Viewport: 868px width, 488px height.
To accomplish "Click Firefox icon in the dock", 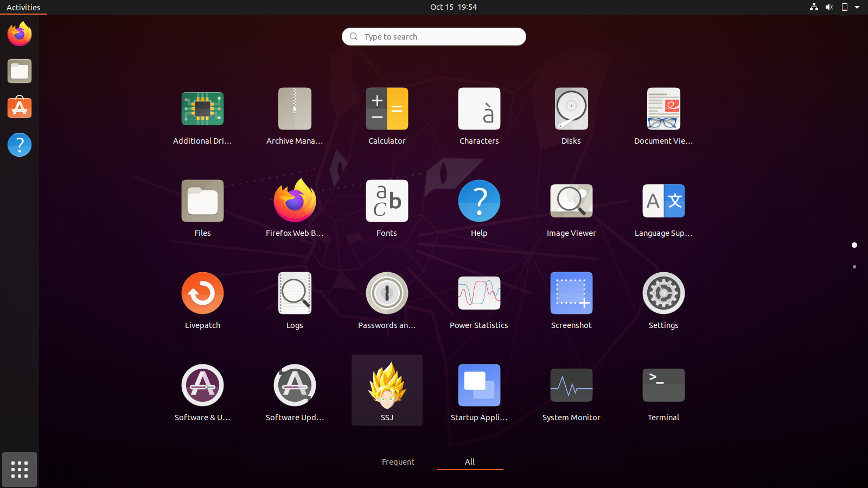I will point(20,34).
